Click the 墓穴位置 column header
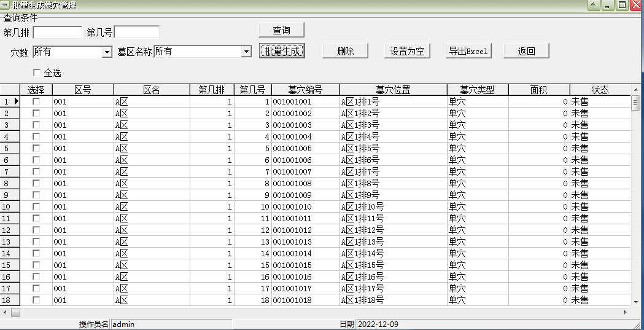This screenshot has width=644, height=330. coord(394,90)
